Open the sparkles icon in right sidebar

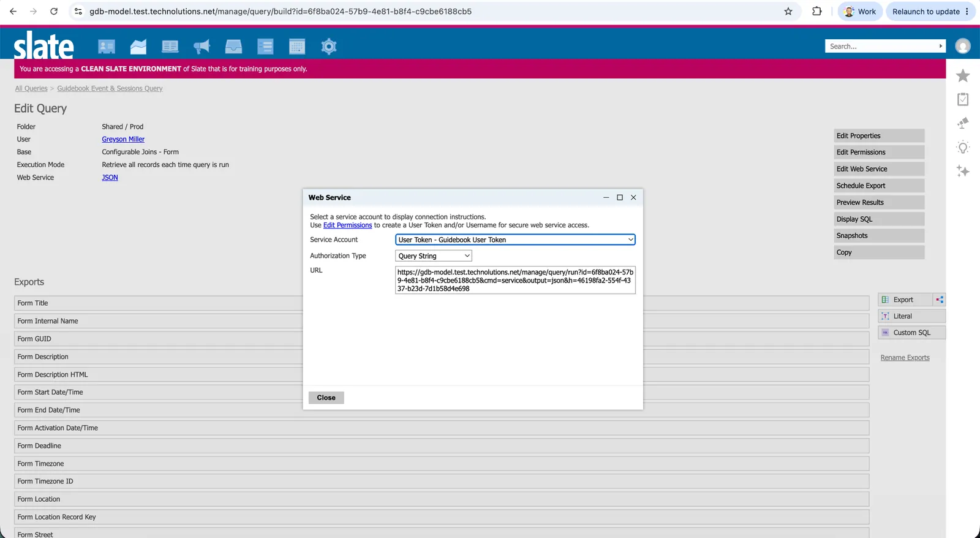pos(963,171)
